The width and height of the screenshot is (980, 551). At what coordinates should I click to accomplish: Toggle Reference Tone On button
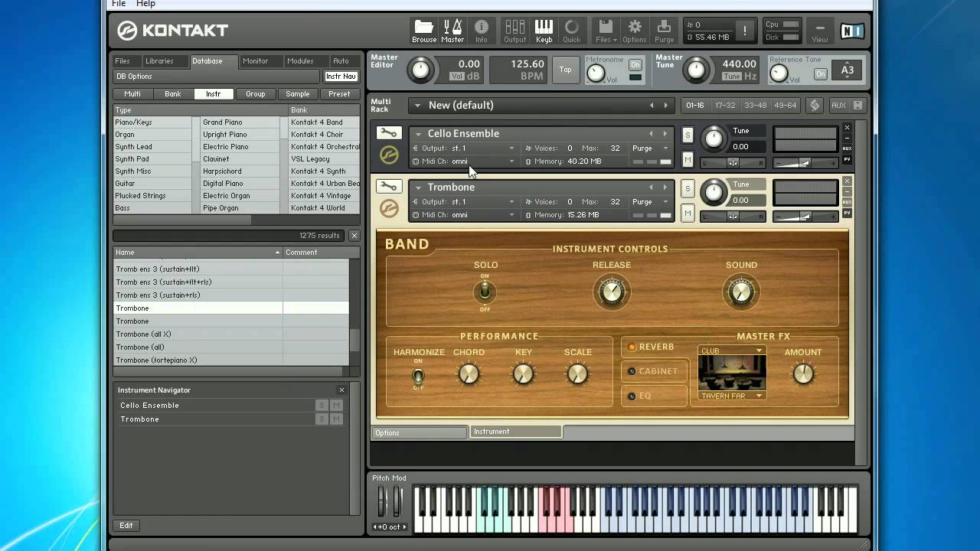pos(821,74)
